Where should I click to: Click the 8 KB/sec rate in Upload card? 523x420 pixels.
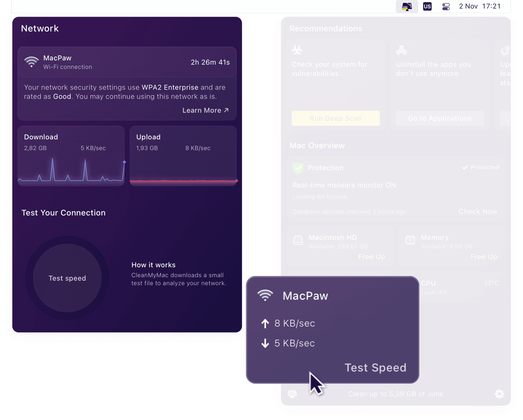point(198,148)
